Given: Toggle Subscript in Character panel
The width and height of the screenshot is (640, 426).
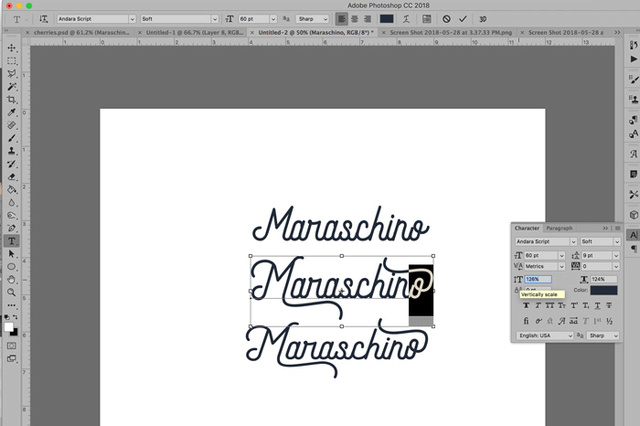Looking at the screenshot, I should (x=586, y=305).
